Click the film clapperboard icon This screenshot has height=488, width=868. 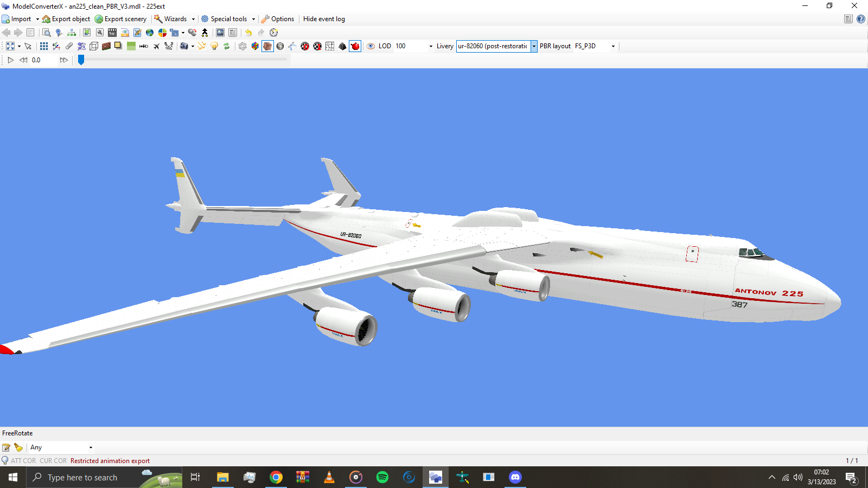point(112,33)
